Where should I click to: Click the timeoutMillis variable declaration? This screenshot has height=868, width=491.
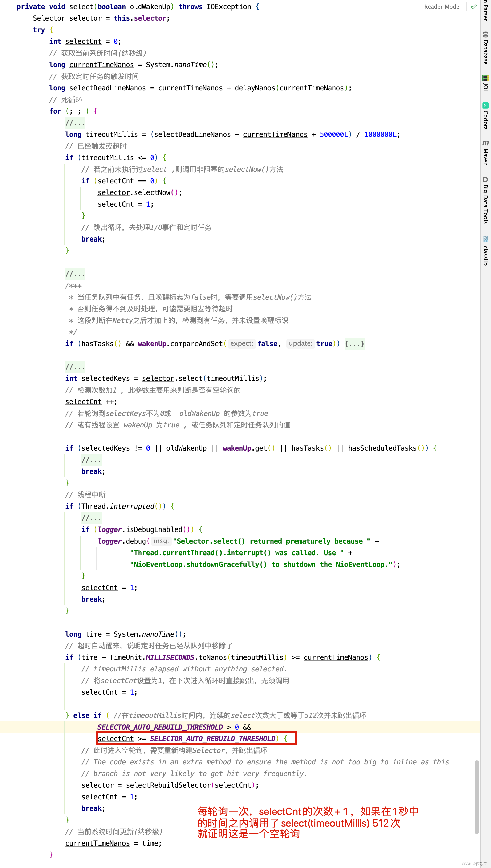point(112,135)
